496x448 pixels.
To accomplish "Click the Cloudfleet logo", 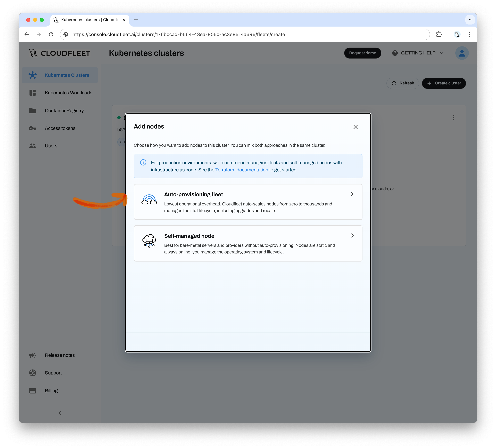I will [60, 53].
